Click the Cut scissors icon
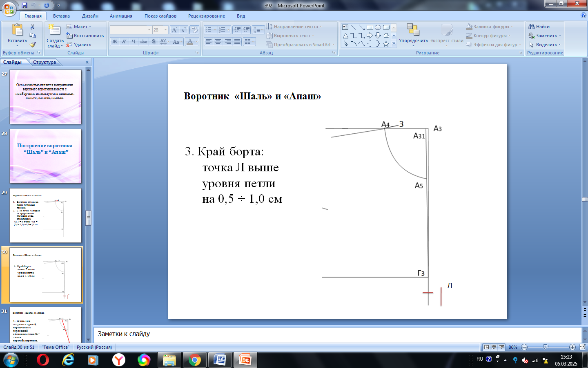The image size is (588, 368). (x=32, y=27)
